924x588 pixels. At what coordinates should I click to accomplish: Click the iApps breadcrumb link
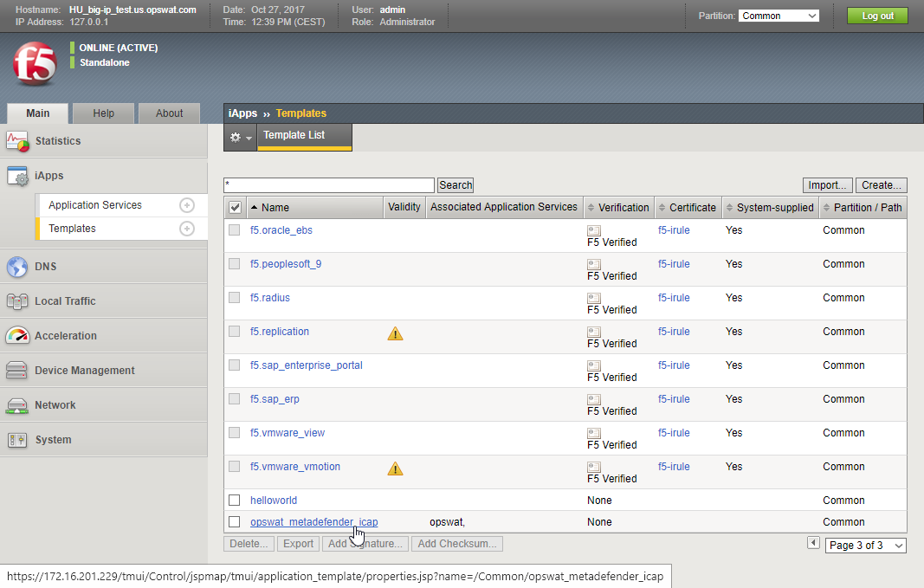point(242,113)
